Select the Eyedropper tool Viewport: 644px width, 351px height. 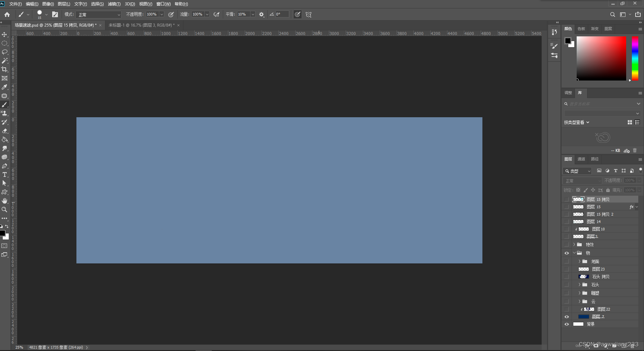(x=4, y=87)
